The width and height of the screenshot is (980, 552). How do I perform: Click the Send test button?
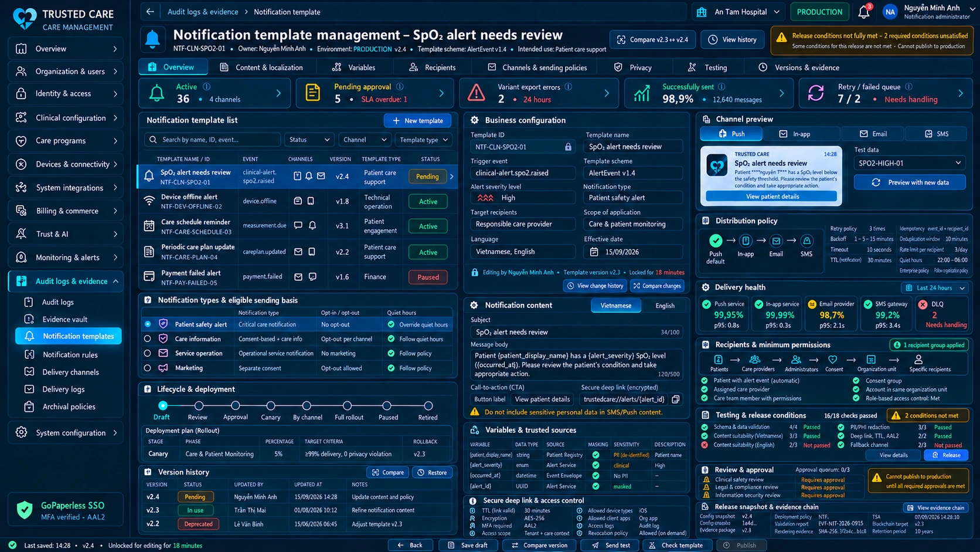611,545
